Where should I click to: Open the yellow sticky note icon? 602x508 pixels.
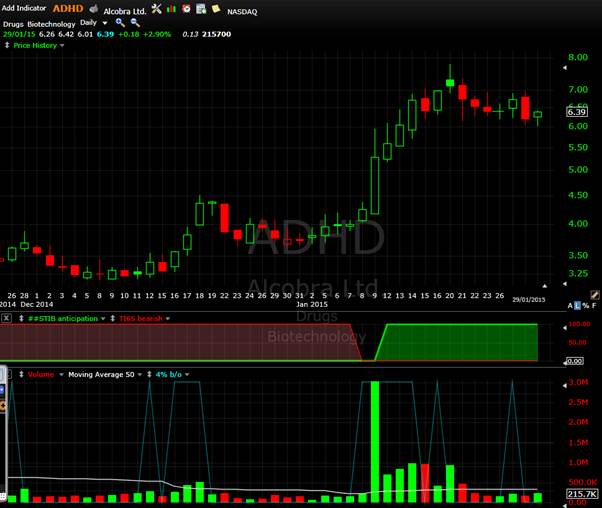(216, 8)
